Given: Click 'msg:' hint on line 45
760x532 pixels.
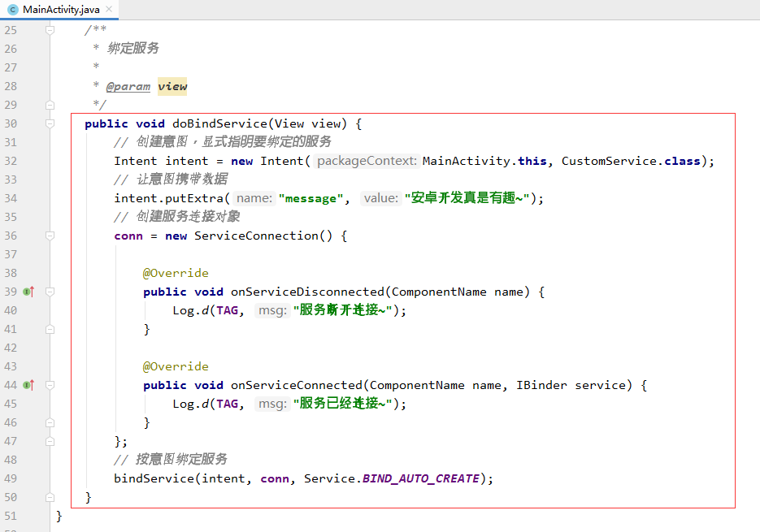Looking at the screenshot, I should (272, 404).
